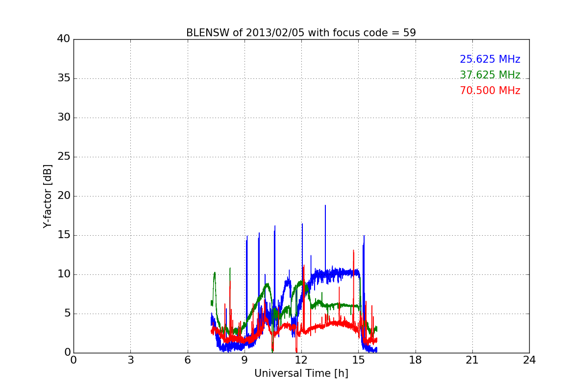This screenshot has height=392, width=588.
Task: Click the 'Universal Time [h]' axis label
Action: 301,373
